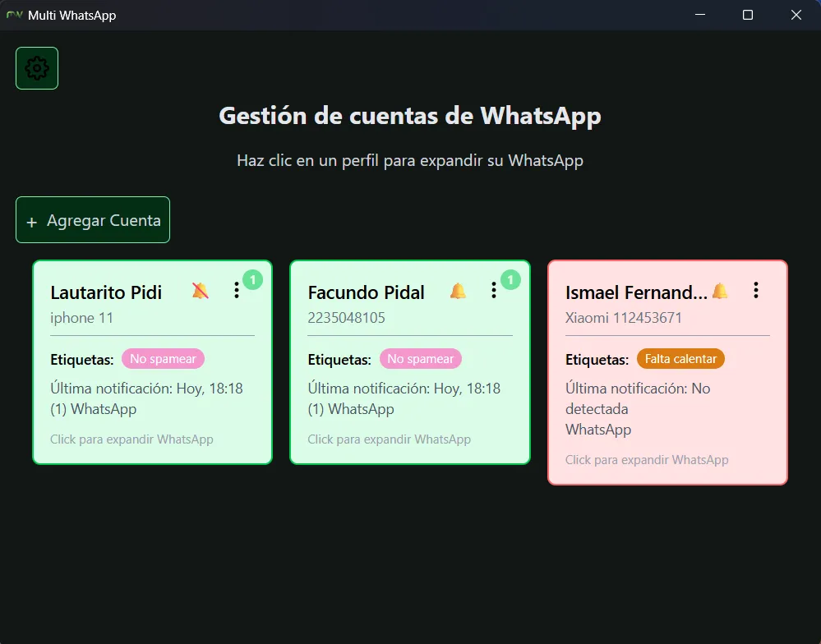This screenshot has height=644, width=821.
Task: Click notification badge on Facundo Pidal card
Action: tap(510, 279)
